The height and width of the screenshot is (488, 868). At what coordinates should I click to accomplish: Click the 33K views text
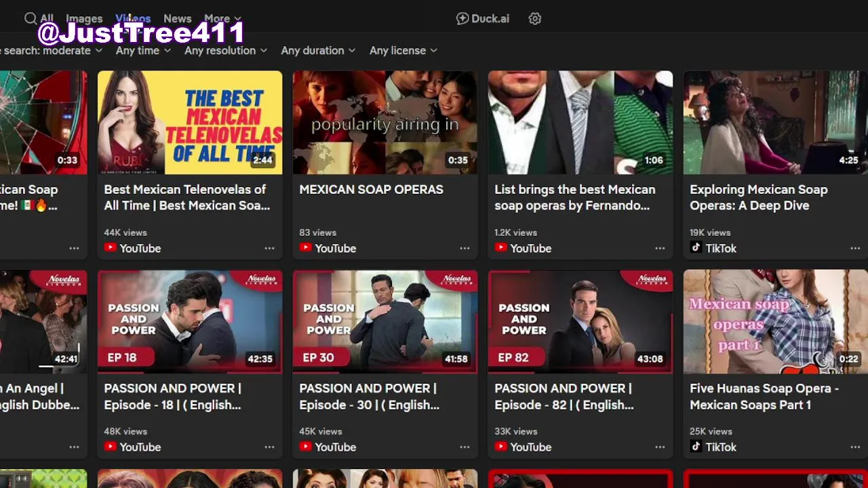click(x=516, y=431)
